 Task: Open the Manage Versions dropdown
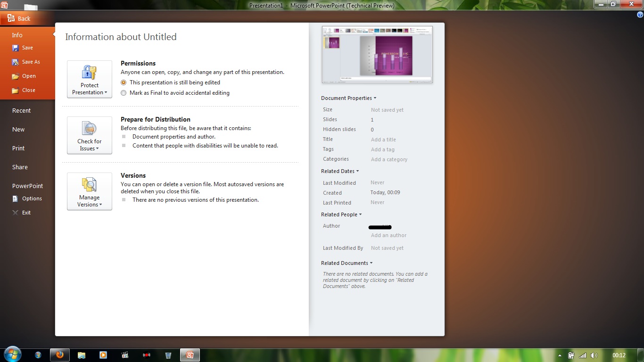click(90, 191)
